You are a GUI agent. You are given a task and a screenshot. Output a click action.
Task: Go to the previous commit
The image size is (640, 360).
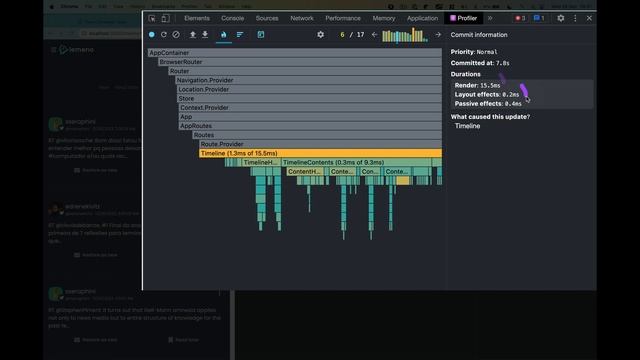click(374, 35)
